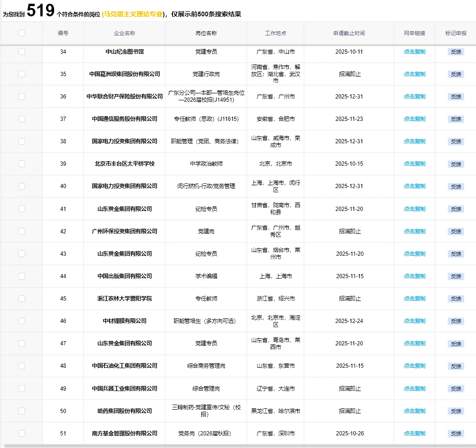Viewport: 476px width, 448px height.
Task: Click position 职能管理（党团、商务法律）
Action: 204,141
